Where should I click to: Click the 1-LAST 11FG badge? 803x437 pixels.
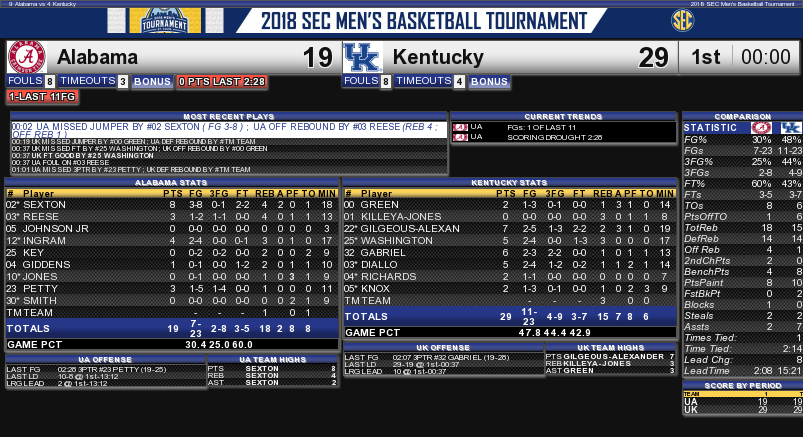coord(43,96)
